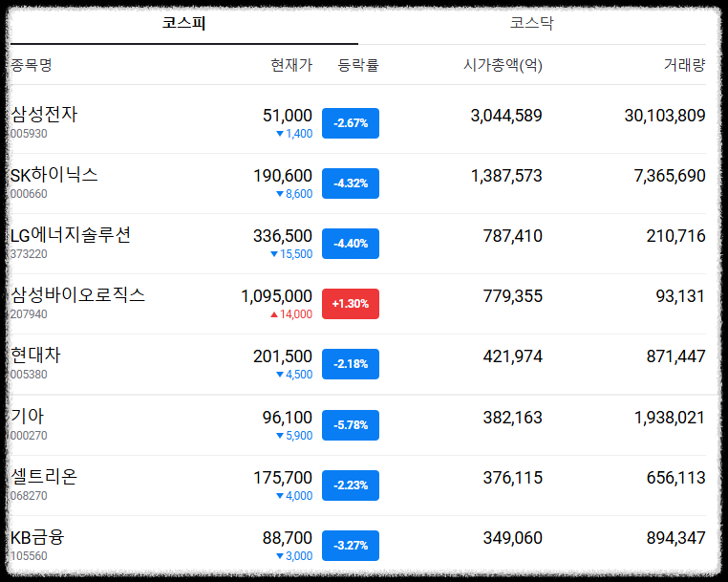Open the LG에너지솔루션 stock page
The width and height of the screenshot is (728, 582).
coord(70,235)
